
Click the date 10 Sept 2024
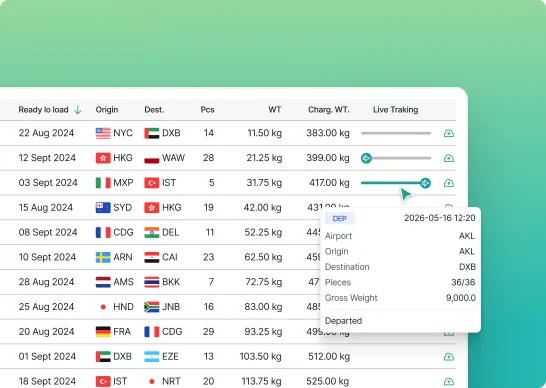[47, 257]
